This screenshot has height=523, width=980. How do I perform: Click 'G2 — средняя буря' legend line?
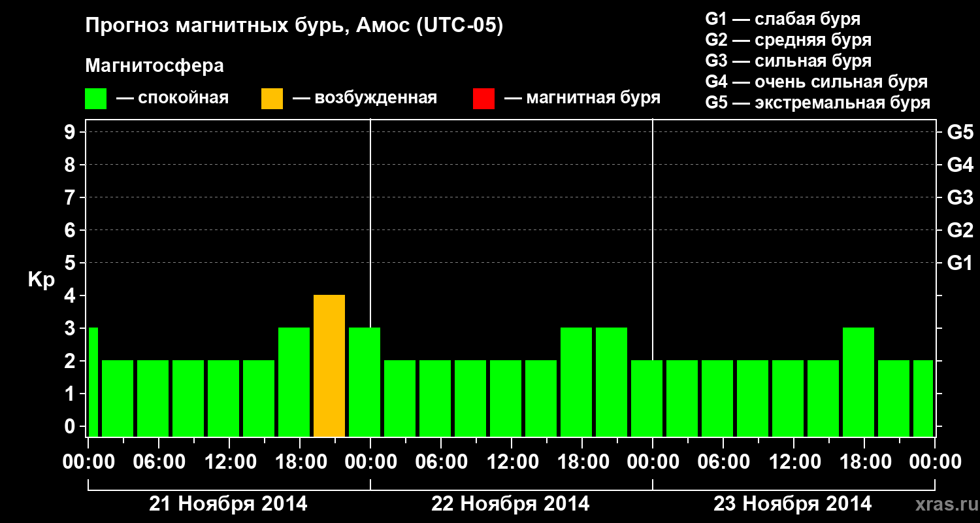pyautogui.click(x=788, y=40)
